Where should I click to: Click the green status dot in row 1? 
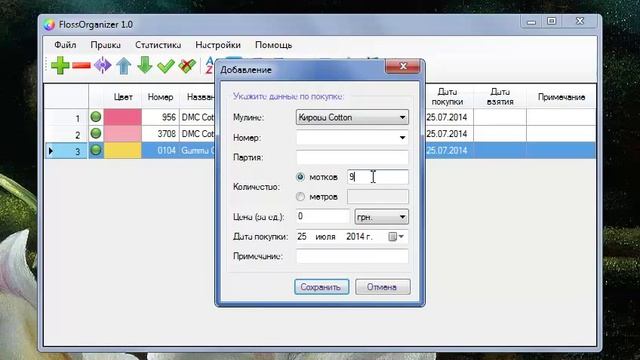96,117
